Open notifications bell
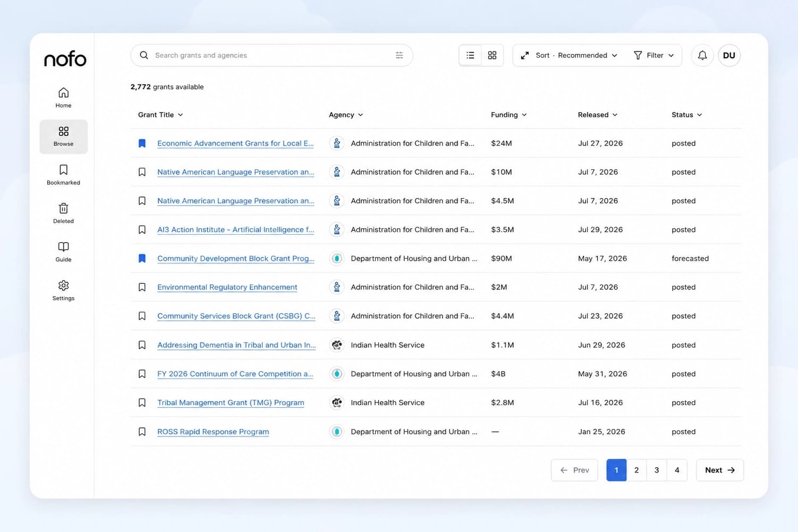The image size is (798, 532). (702, 55)
